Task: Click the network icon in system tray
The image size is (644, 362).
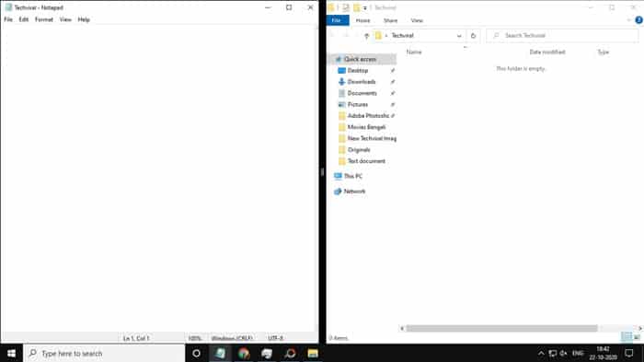Action: pos(552,354)
